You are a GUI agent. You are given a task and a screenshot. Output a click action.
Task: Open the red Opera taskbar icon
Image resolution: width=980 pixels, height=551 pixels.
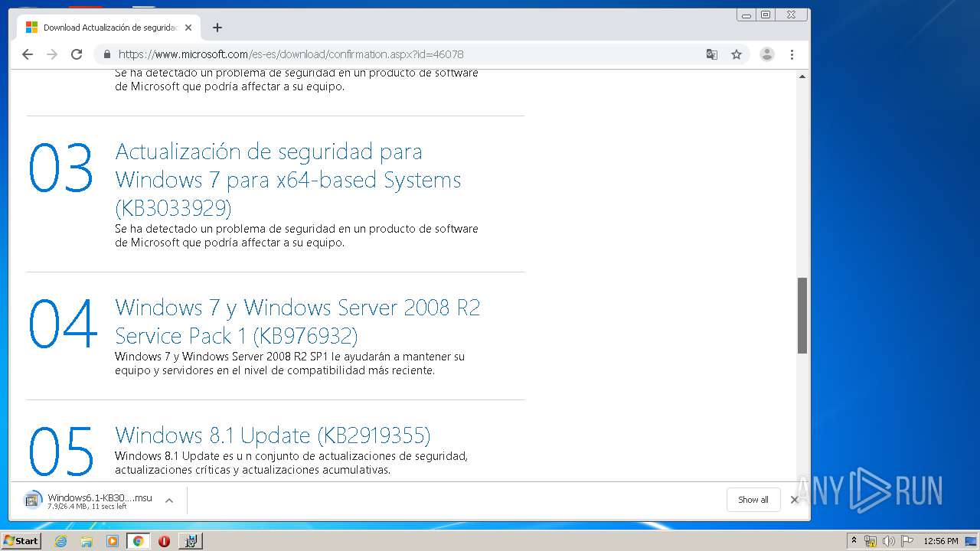(164, 541)
